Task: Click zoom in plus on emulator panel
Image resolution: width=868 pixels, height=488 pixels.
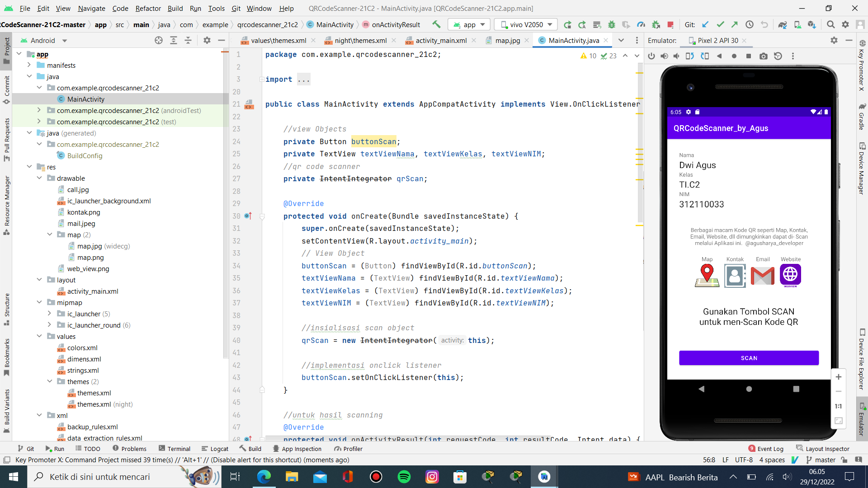Action: (x=839, y=377)
